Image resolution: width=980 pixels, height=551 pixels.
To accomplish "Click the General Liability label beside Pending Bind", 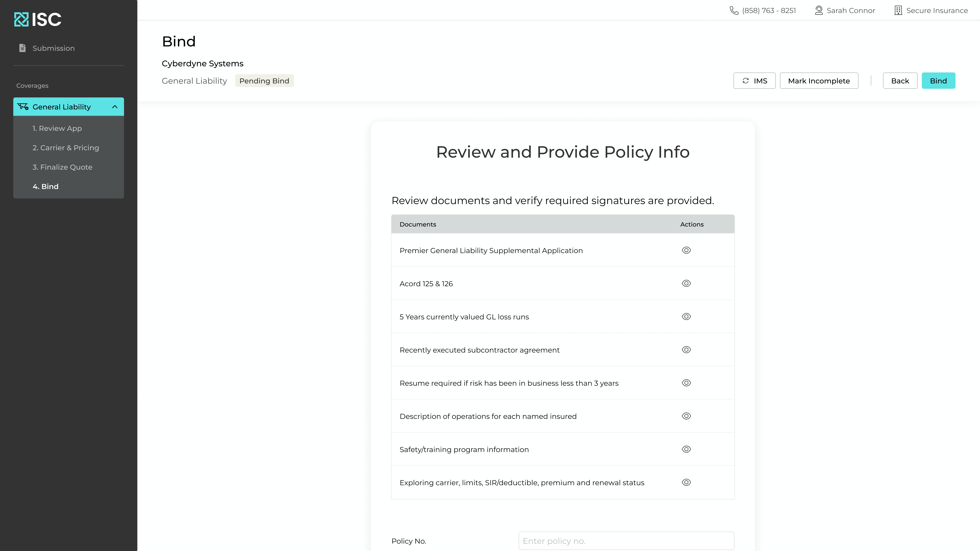I will [194, 81].
